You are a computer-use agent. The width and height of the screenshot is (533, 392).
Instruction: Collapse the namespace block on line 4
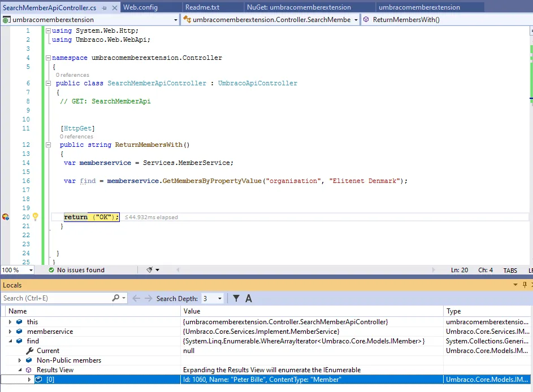click(47, 58)
